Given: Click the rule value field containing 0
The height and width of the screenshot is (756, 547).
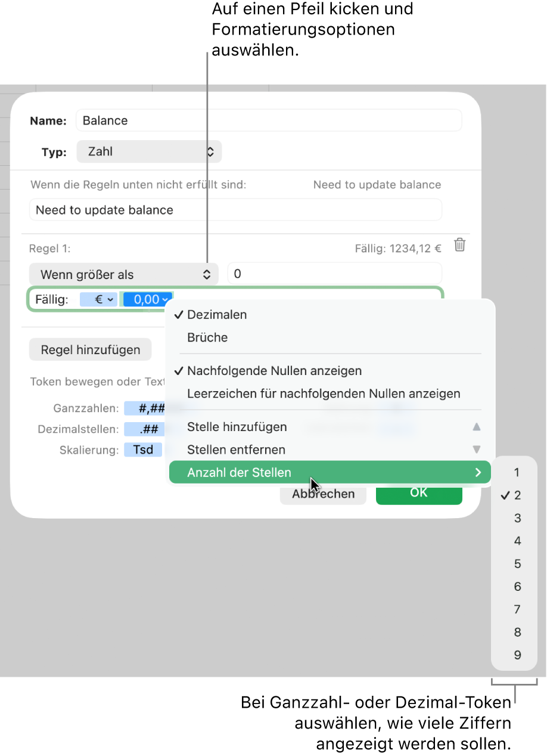Looking at the screenshot, I should [x=334, y=274].
